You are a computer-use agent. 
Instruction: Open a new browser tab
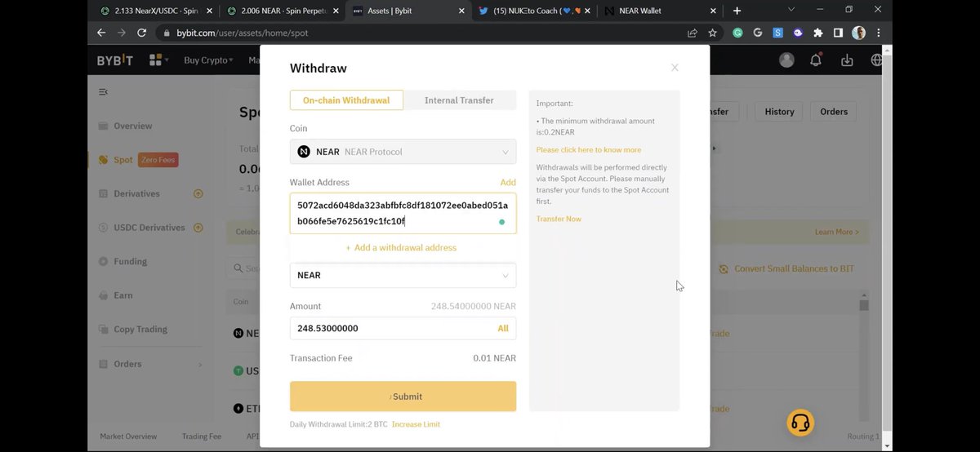coord(737,11)
